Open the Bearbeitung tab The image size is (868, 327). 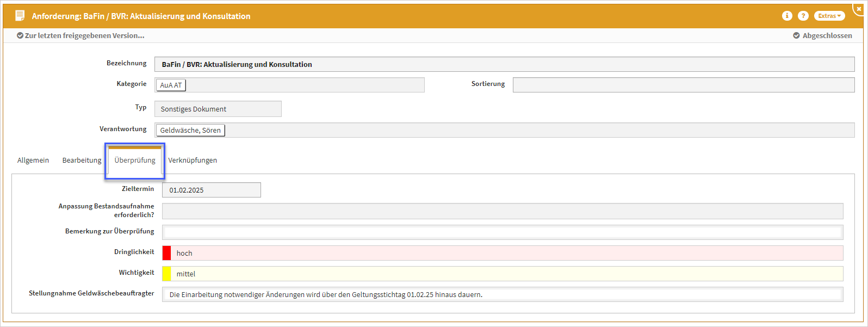(82, 161)
